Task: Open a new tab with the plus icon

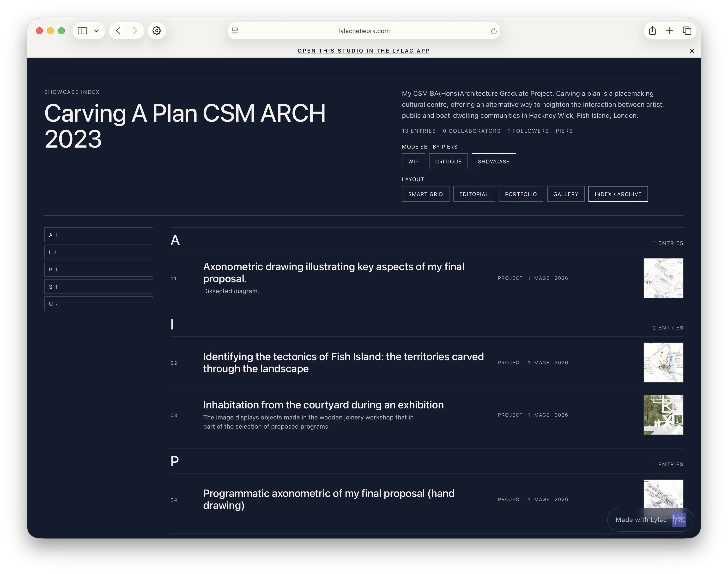Action: (x=669, y=30)
